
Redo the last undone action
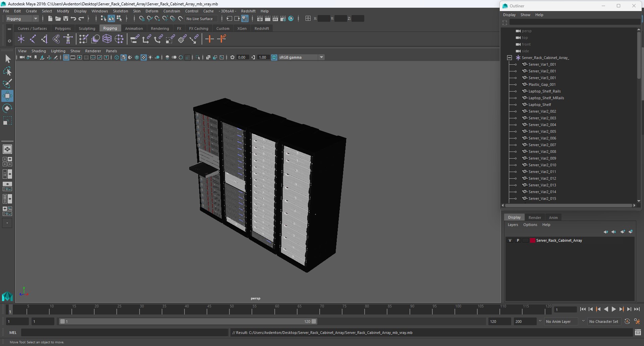point(81,19)
